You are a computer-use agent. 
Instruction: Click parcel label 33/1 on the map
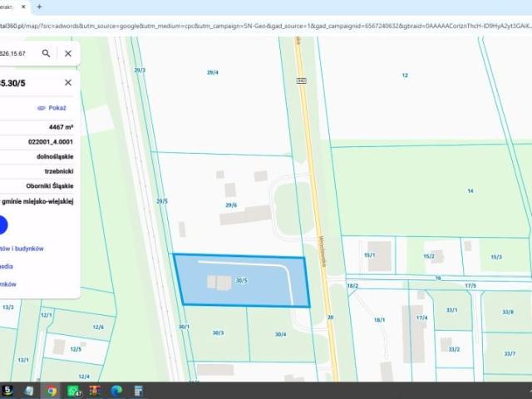451,310
